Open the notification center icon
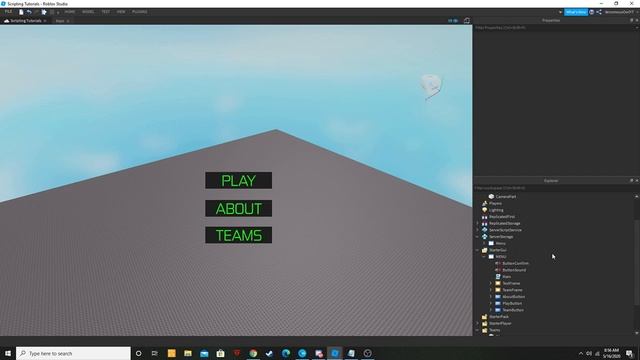The image size is (640, 360). (630, 353)
